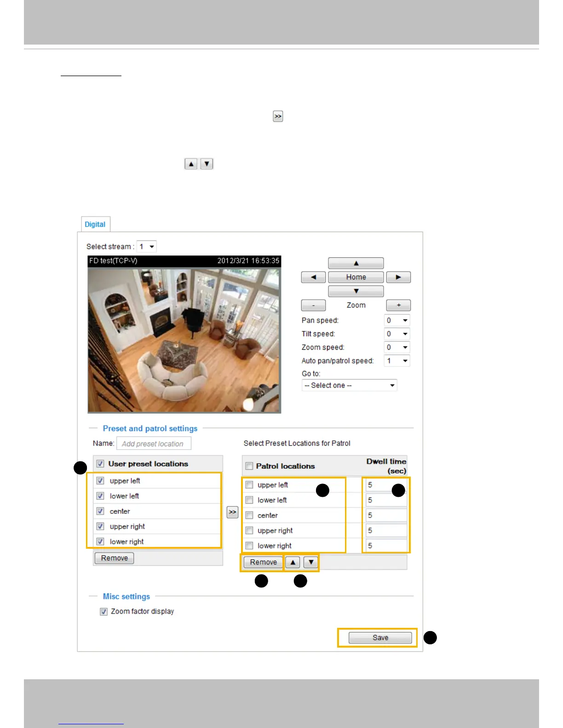
Task: Save the preset and patrol settings
Action: click(380, 637)
